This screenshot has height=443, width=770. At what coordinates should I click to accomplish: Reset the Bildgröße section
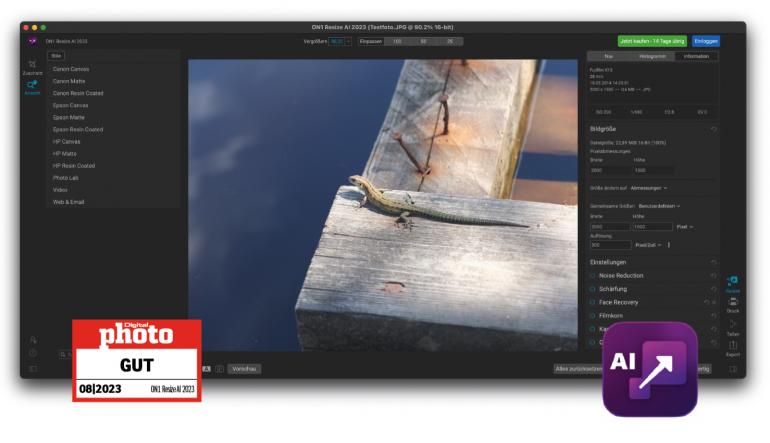coord(714,129)
